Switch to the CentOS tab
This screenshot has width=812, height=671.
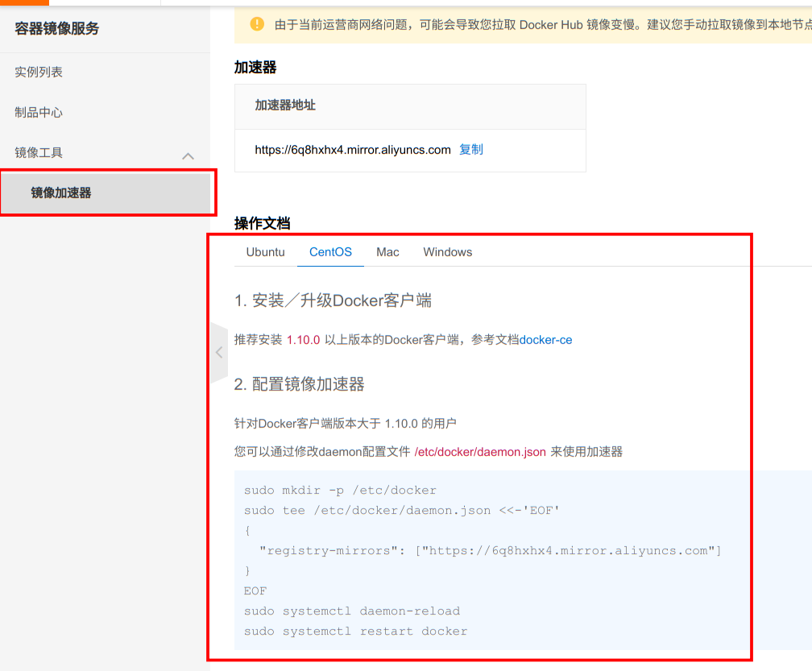pyautogui.click(x=330, y=252)
